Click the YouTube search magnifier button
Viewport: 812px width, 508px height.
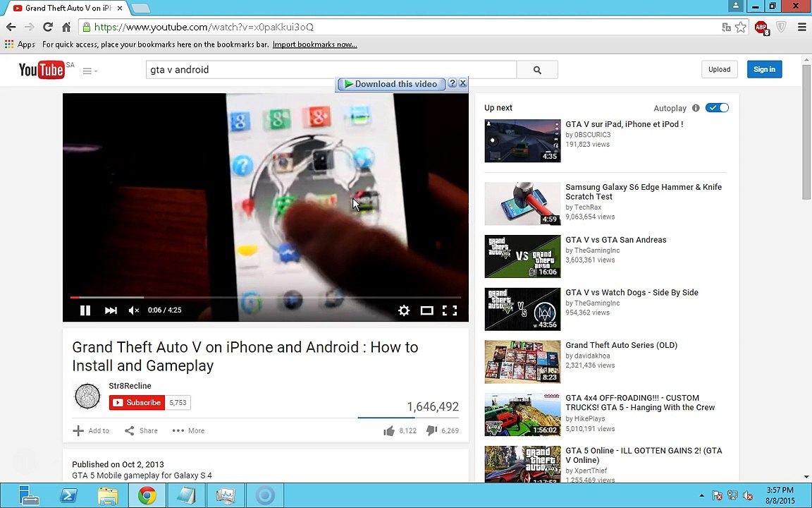click(x=537, y=69)
